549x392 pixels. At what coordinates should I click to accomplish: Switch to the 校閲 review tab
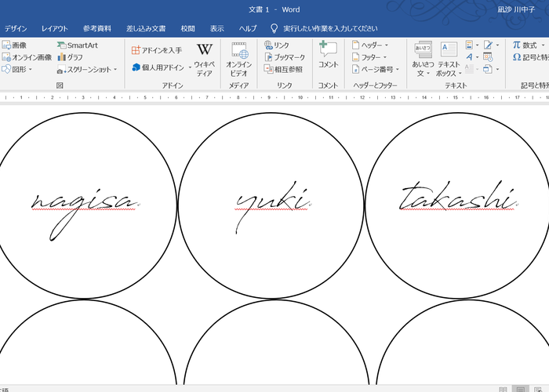pos(187,28)
